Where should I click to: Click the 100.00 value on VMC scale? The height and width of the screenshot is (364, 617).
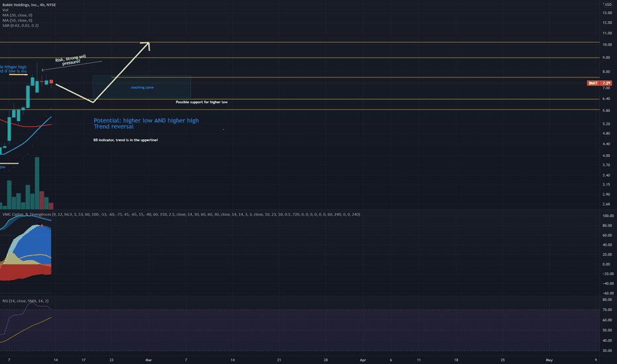608,216
